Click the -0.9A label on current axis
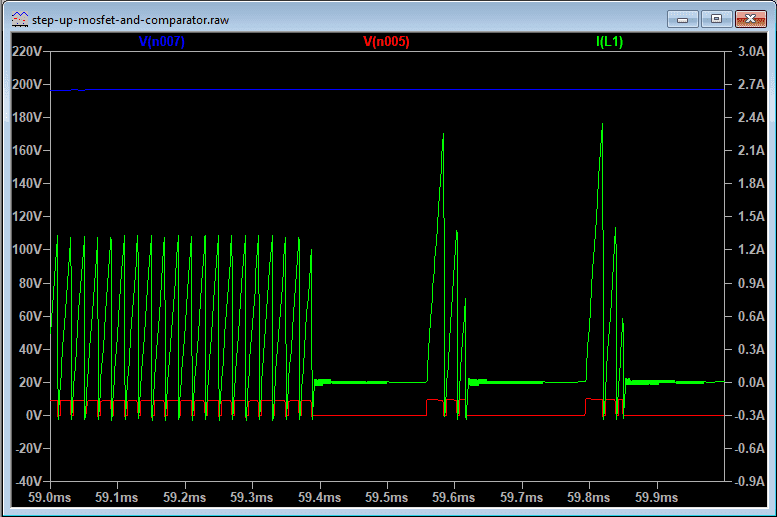 (750, 481)
